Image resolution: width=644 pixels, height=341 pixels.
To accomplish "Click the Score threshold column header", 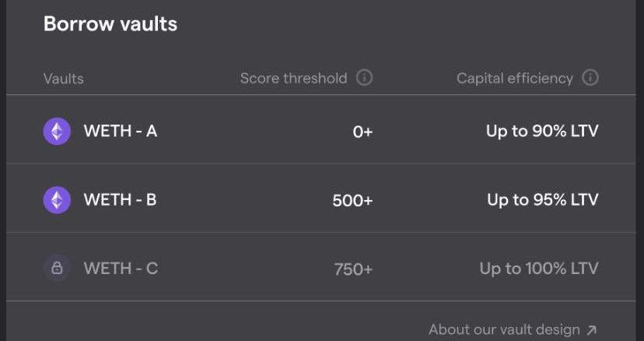I will click(293, 79).
